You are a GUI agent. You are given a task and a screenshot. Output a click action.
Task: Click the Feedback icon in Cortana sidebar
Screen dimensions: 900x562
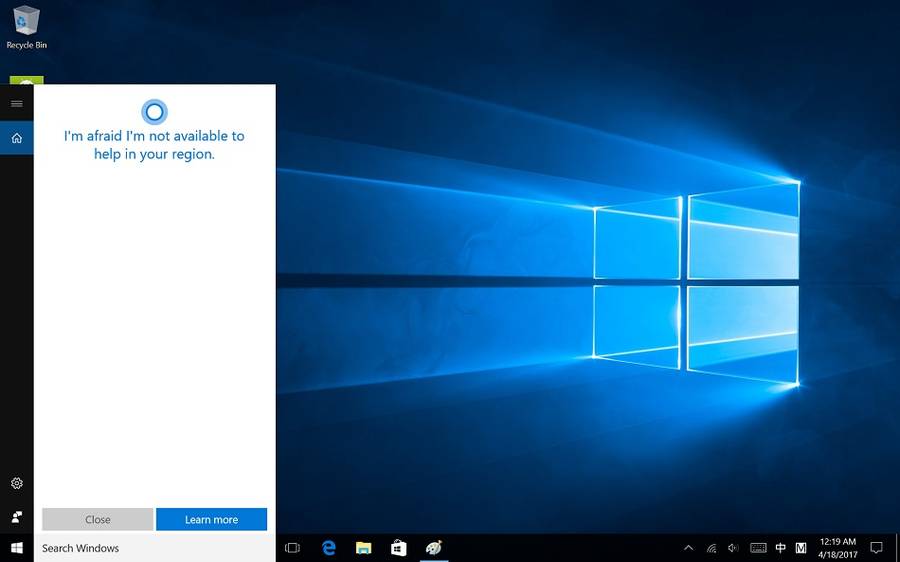(x=16, y=517)
